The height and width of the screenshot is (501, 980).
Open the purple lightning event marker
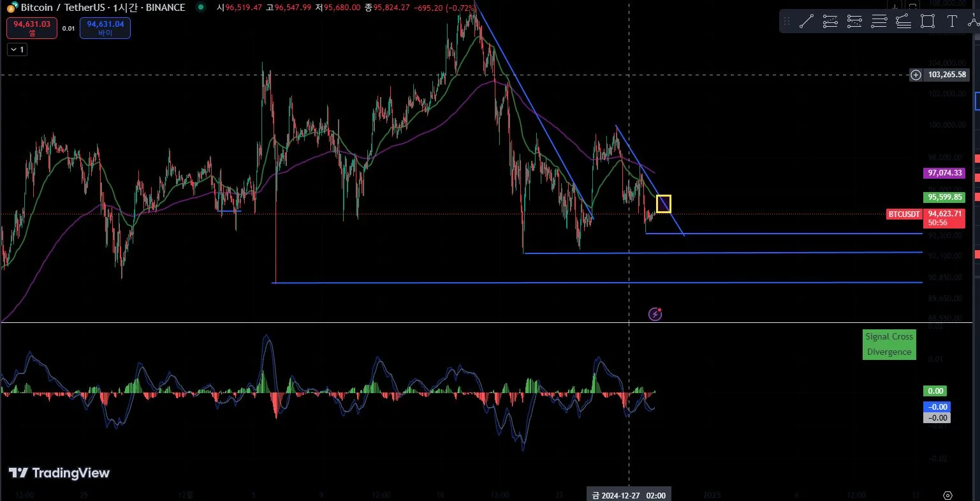655,314
